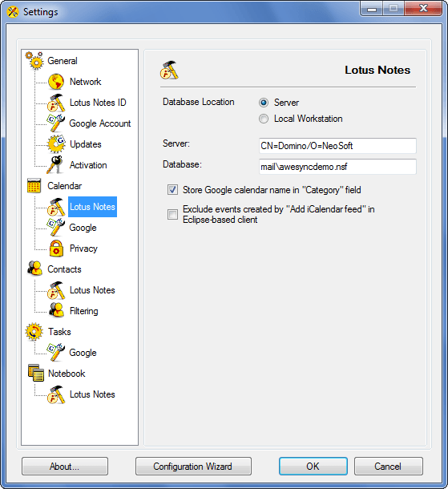Screen dimensions: 448x489
Task: Click the Lotus Notes header icon in right panel
Action: coord(169,70)
